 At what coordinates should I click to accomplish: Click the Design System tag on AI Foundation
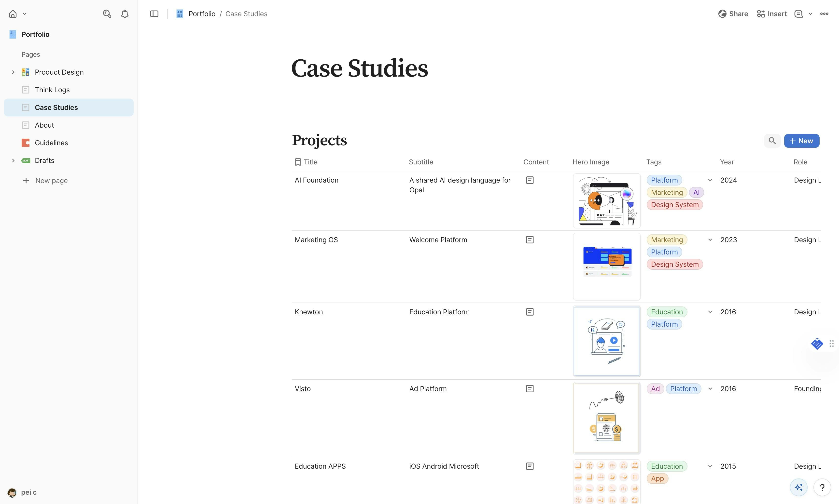[674, 205]
